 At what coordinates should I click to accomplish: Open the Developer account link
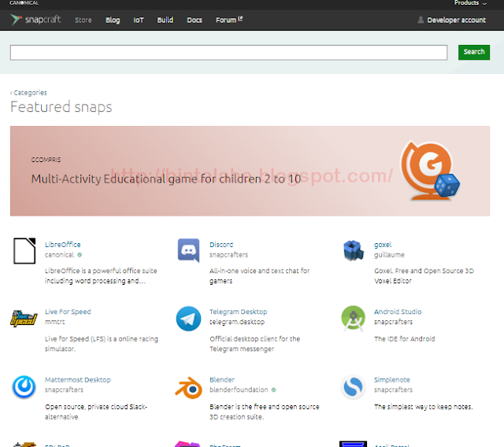point(457,20)
